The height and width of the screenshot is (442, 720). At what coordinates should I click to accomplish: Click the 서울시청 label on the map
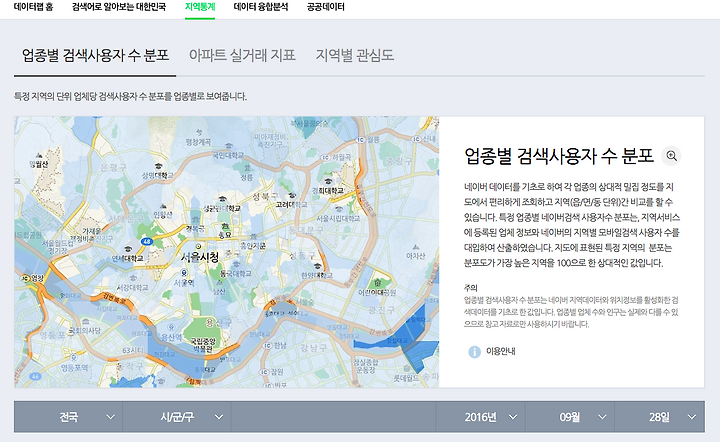200,257
